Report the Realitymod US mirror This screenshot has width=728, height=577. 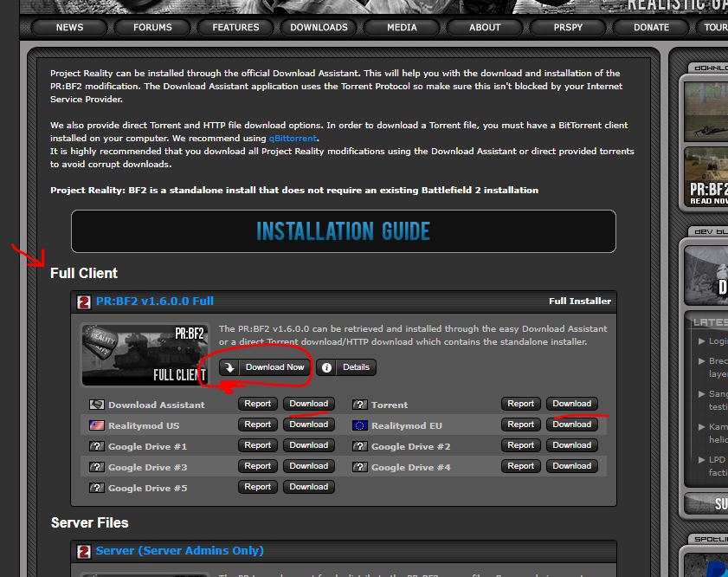[x=258, y=425]
